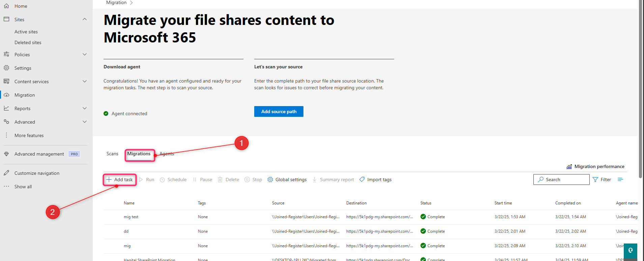
Task: Click the Show all ellipsis icon
Action: [6, 186]
